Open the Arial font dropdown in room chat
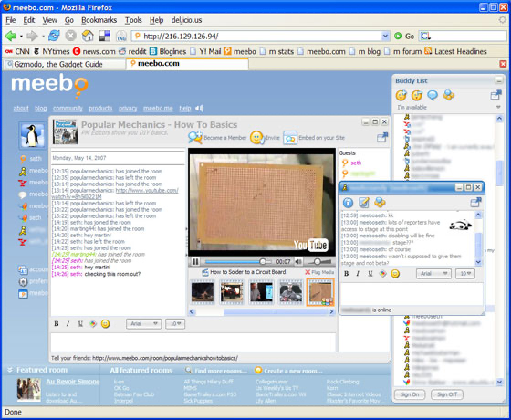Image resolution: width=511 pixels, height=420 pixels. coord(144,324)
